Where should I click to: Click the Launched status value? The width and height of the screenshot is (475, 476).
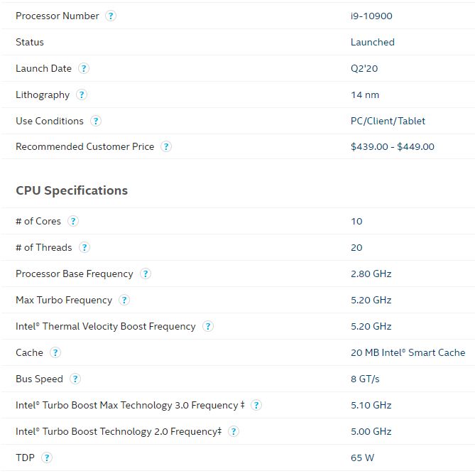[373, 42]
